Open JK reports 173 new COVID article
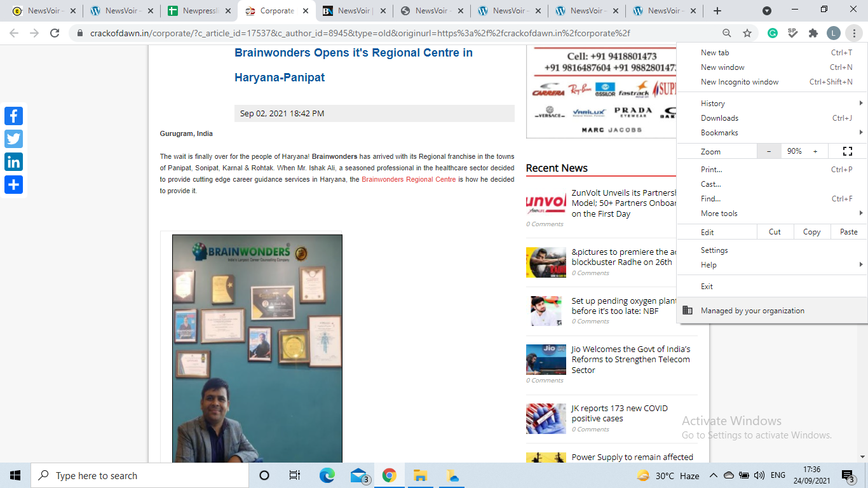The image size is (868, 488). (x=620, y=413)
